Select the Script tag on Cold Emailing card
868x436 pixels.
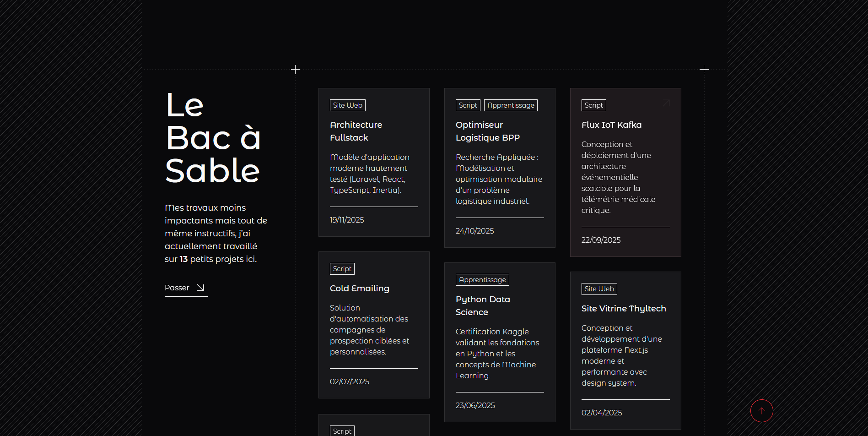[342, 269]
